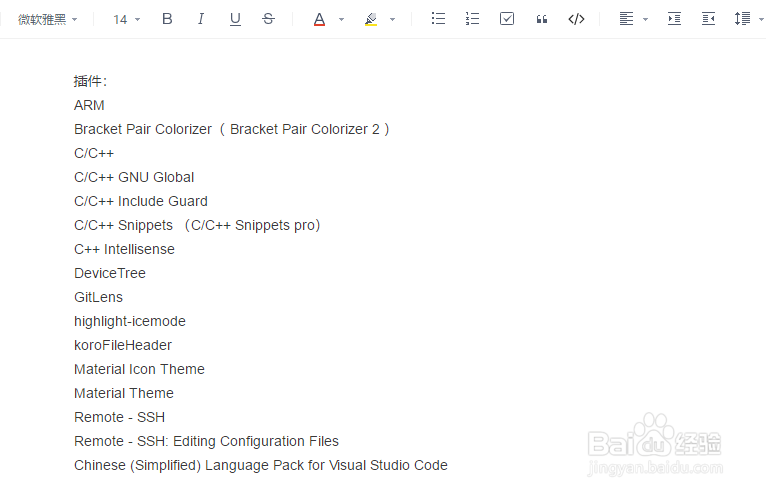Viewport: 766px width, 495px height.
Task: Toggle italic formatting
Action: 201,19
